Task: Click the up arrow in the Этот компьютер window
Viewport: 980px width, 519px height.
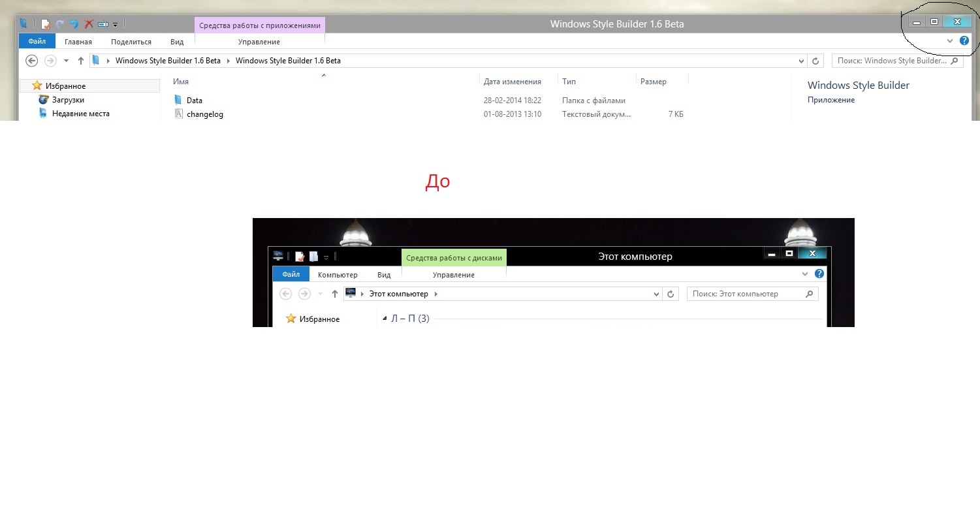Action: (x=335, y=294)
